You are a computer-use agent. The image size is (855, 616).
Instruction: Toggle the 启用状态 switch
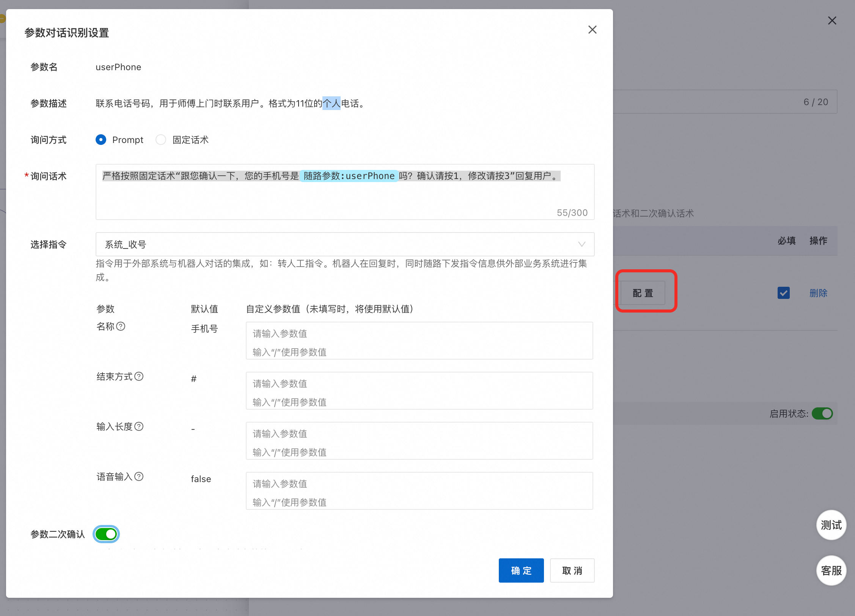point(822,413)
